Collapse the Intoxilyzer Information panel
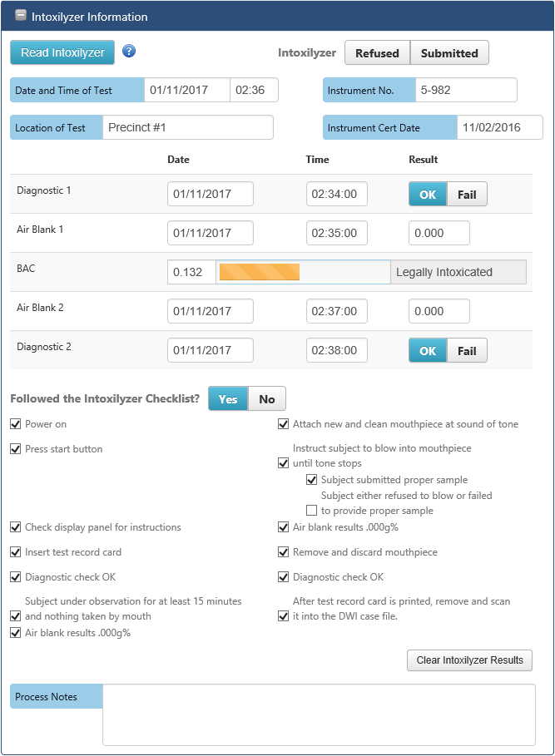 pos(21,16)
